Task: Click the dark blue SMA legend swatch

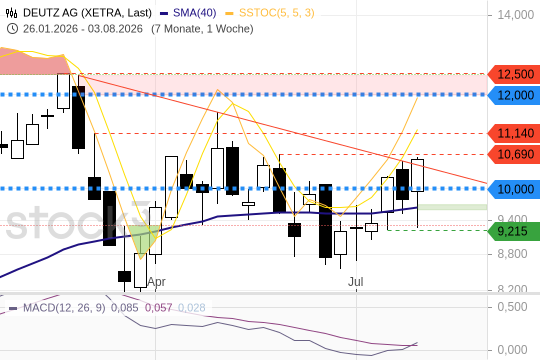Action: pos(164,14)
